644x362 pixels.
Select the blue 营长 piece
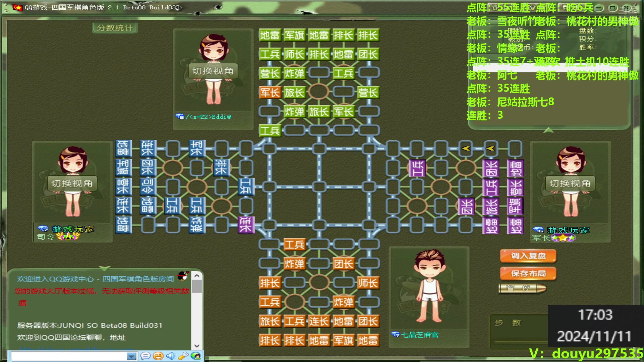pos(123,186)
